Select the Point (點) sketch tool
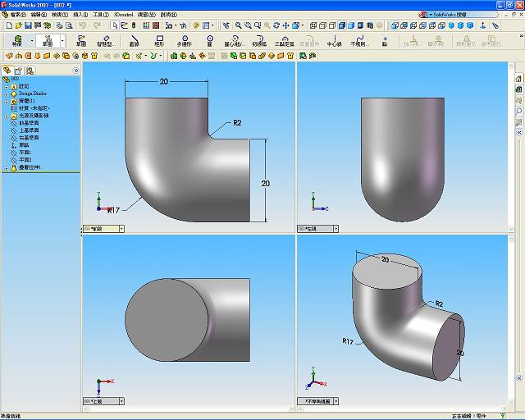Screen dimensions: 525x420 (x=385, y=41)
